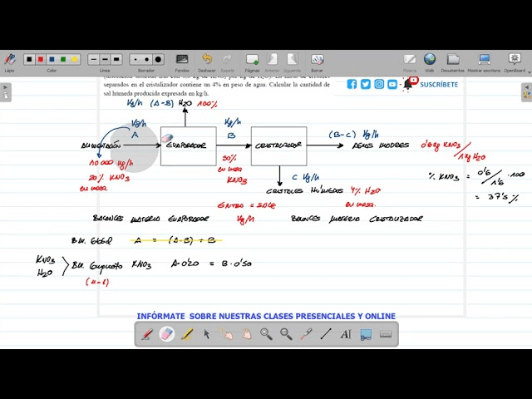Choose the thin line width
Viewport: 532px width, 399px height.
tap(94, 59)
